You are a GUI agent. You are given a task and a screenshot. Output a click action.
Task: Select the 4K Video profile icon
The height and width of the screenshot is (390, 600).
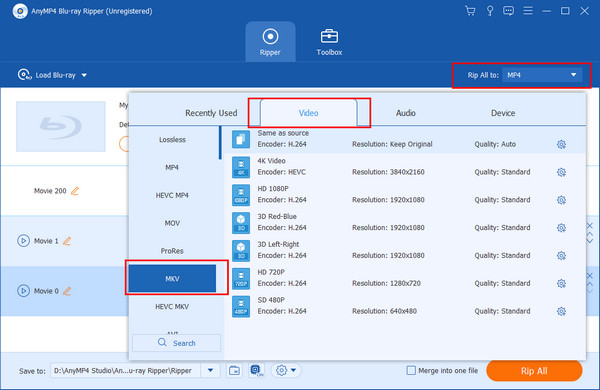click(x=241, y=167)
